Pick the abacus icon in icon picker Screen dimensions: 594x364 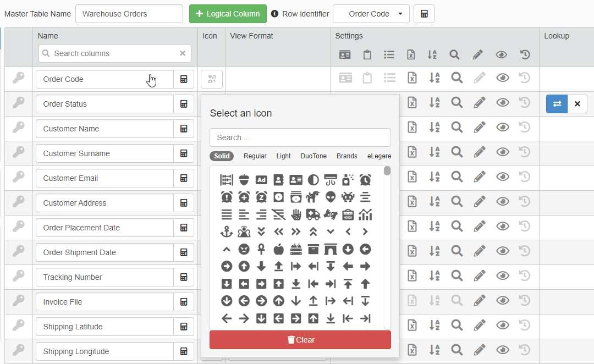point(227,180)
